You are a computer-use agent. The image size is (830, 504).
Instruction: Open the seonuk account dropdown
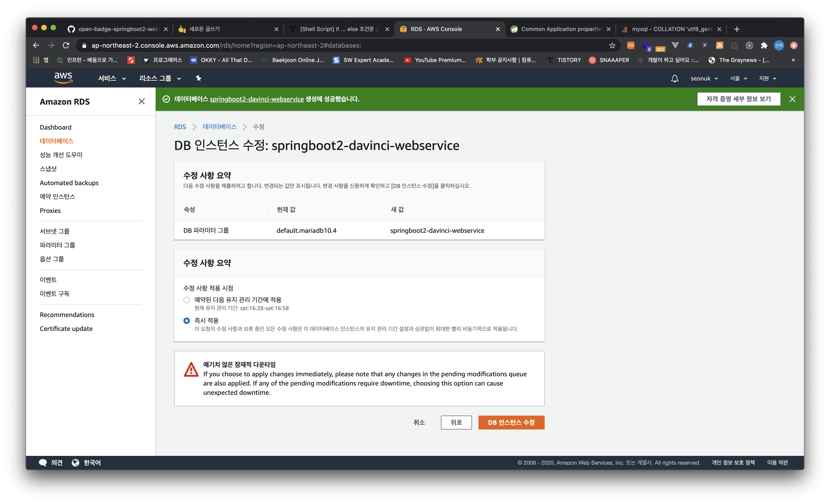pos(704,78)
